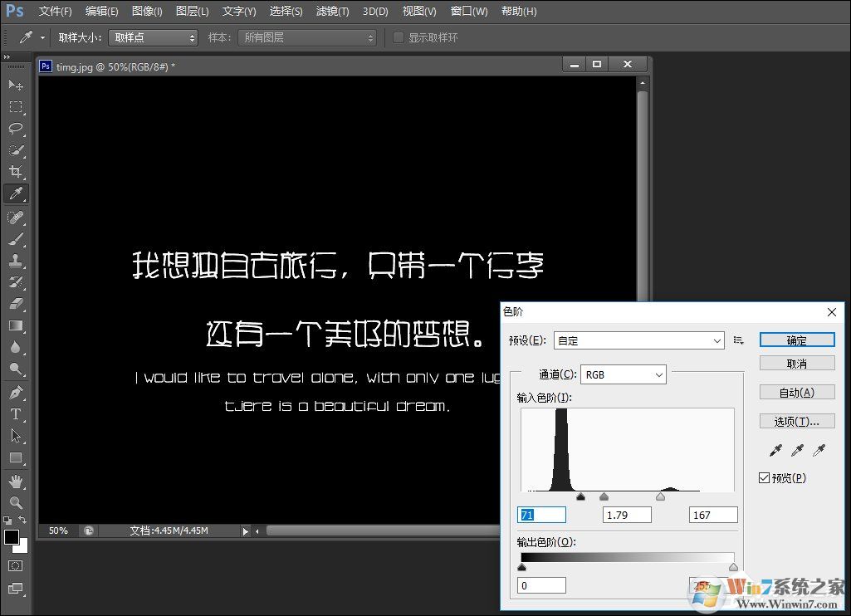
Task: Select the Move tool
Action: point(17,84)
